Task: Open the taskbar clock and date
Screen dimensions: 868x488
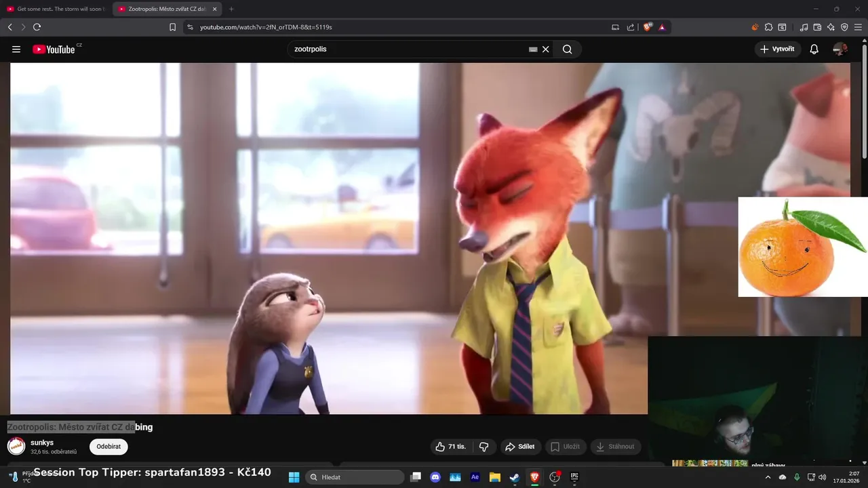Action: [845, 477]
